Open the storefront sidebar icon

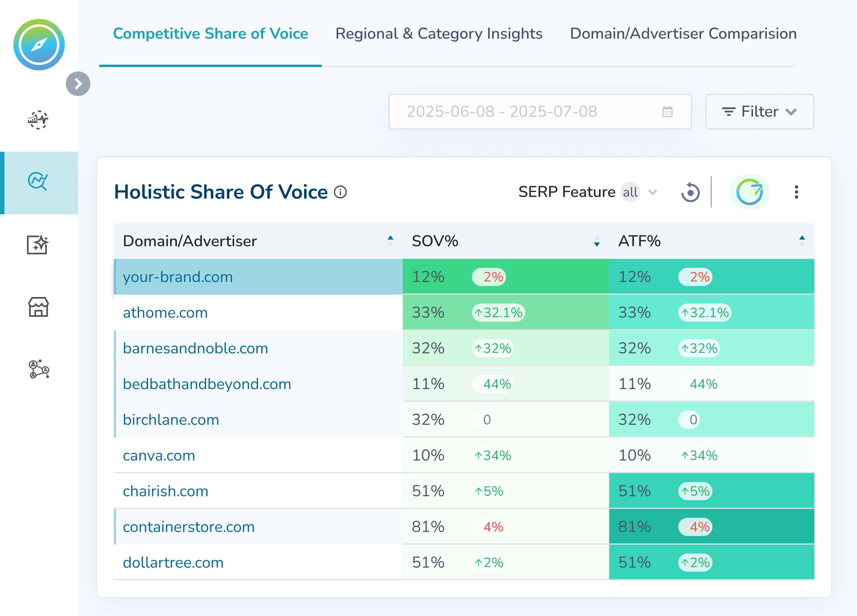[38, 307]
